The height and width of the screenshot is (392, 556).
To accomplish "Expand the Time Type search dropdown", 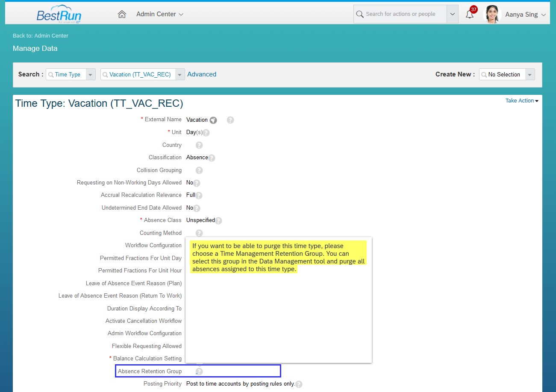I will tap(91, 74).
